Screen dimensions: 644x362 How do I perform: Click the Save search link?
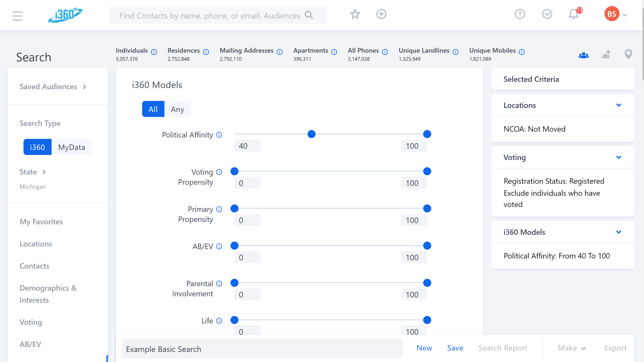pyautogui.click(x=455, y=348)
